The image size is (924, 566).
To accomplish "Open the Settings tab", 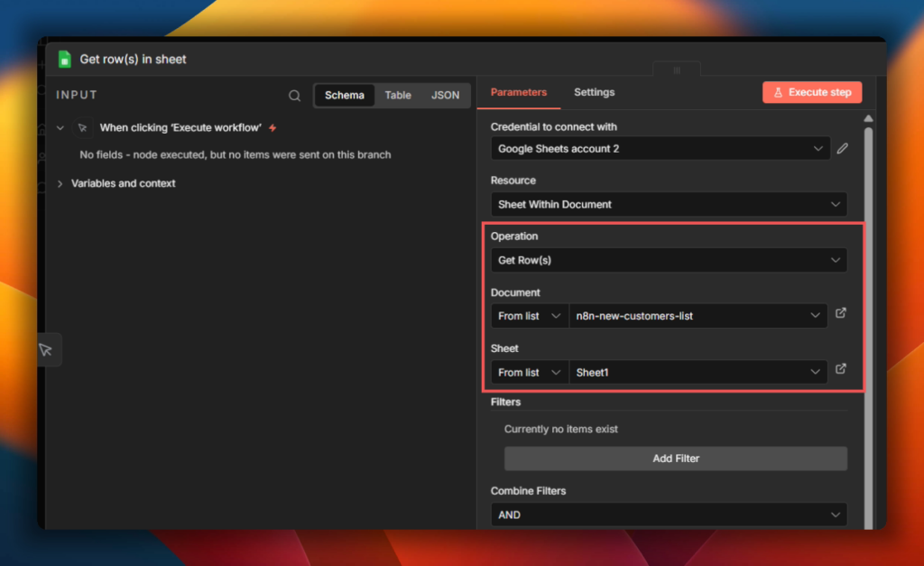I will [594, 92].
